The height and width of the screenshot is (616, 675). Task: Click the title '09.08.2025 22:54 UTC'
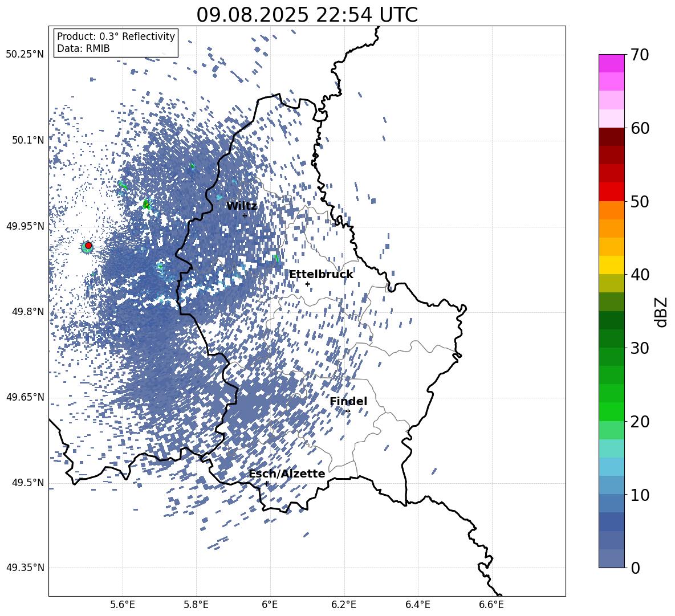coord(307,15)
